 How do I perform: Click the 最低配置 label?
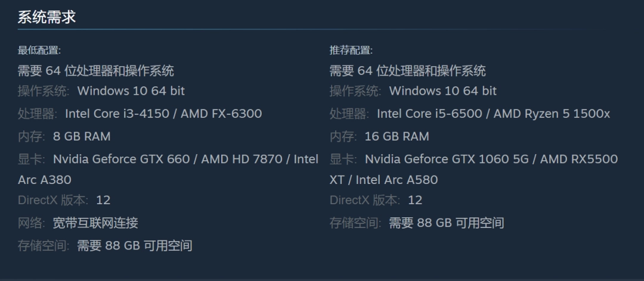click(x=39, y=51)
